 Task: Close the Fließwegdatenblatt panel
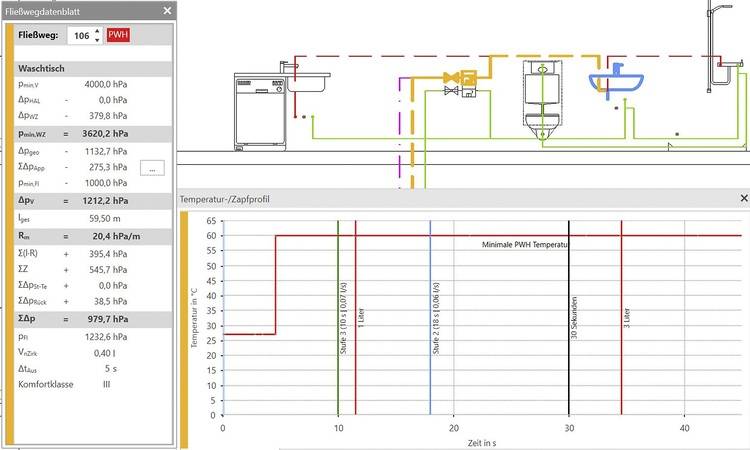[167, 11]
